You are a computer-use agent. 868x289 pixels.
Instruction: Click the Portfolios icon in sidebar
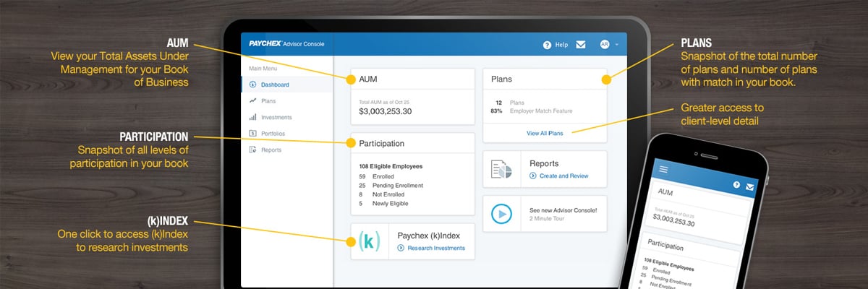(x=252, y=133)
